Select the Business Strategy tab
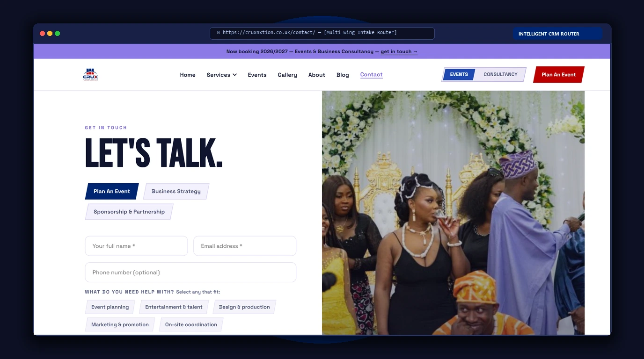This screenshot has height=359, width=644. click(x=176, y=191)
